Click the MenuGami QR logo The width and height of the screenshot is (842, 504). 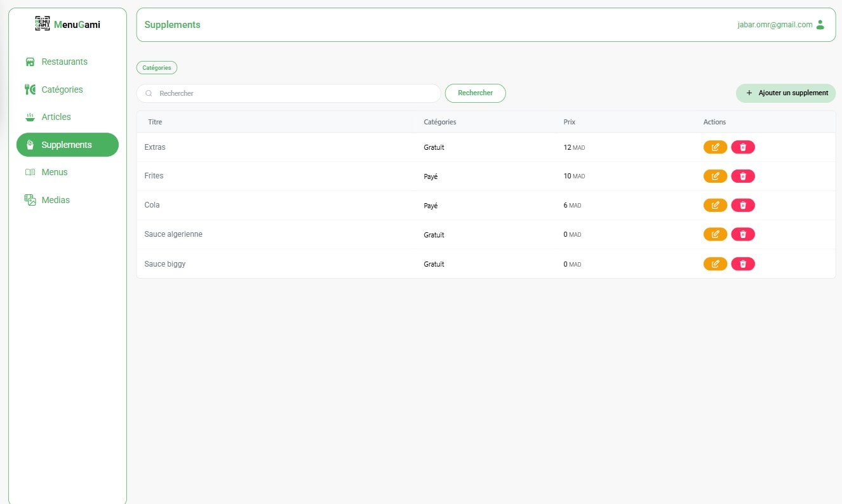[43, 24]
